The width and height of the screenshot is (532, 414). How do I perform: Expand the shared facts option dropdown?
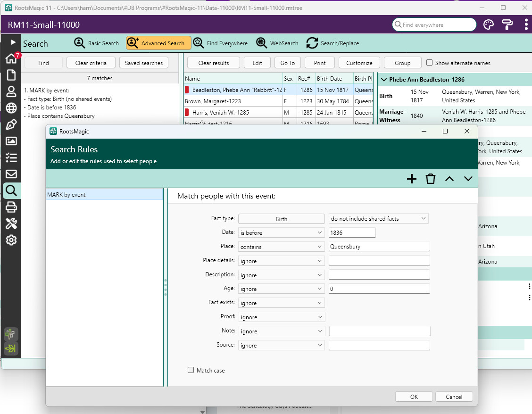[x=378, y=219]
